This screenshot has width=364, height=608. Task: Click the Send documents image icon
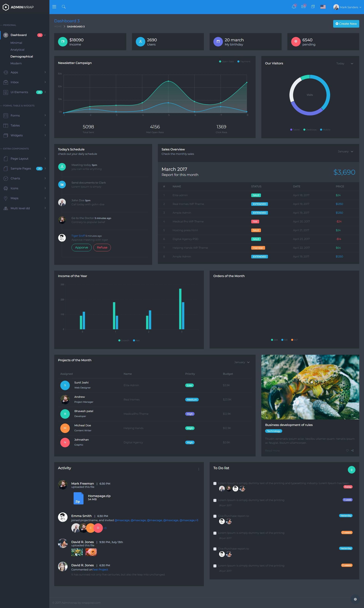click(62, 184)
